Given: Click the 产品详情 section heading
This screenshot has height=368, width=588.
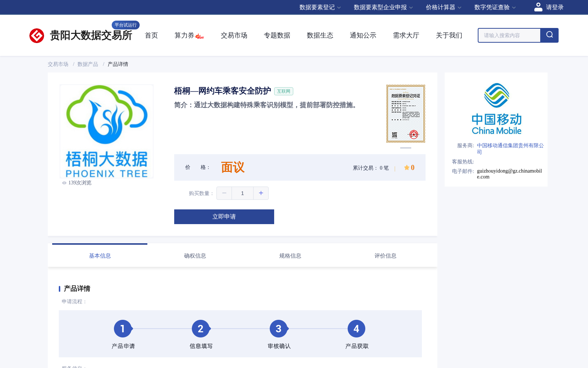Looking at the screenshot, I should click(x=77, y=289).
